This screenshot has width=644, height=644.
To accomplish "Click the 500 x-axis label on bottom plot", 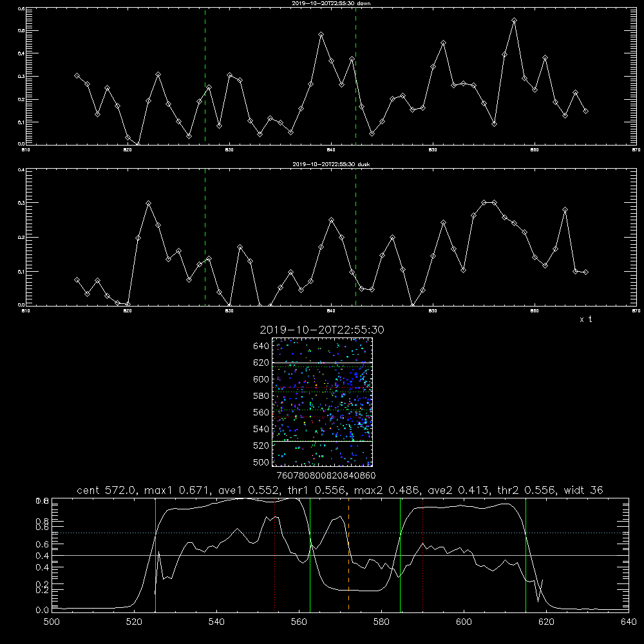I will coord(52,622).
